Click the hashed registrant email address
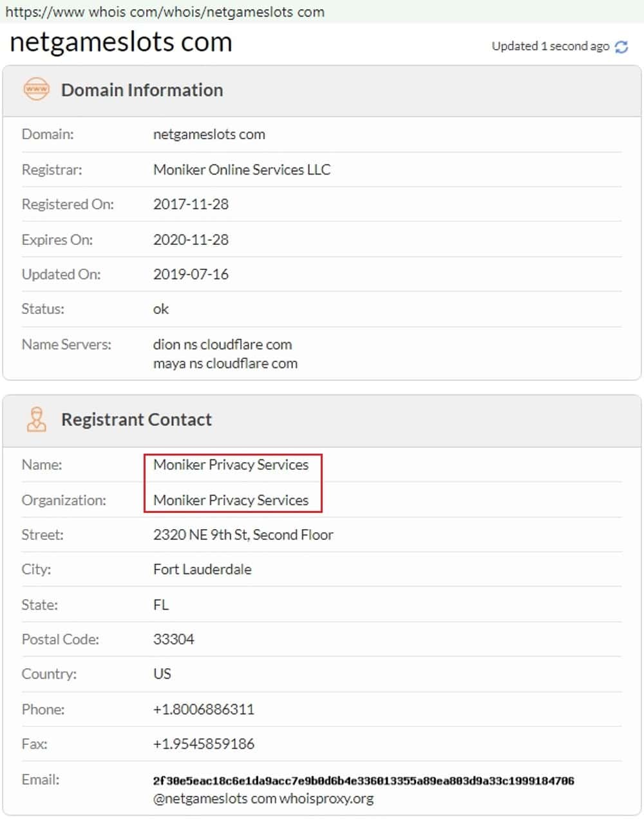This screenshot has height=819, width=644. 363,781
